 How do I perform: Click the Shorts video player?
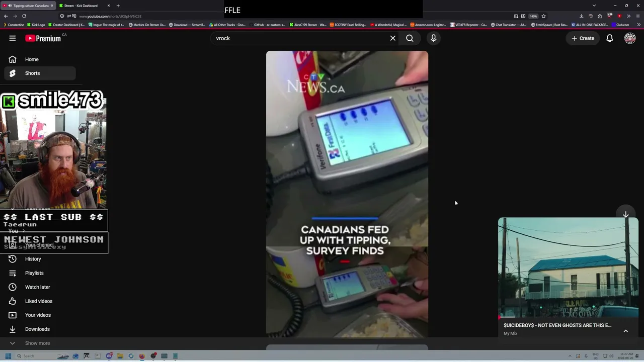tap(347, 194)
